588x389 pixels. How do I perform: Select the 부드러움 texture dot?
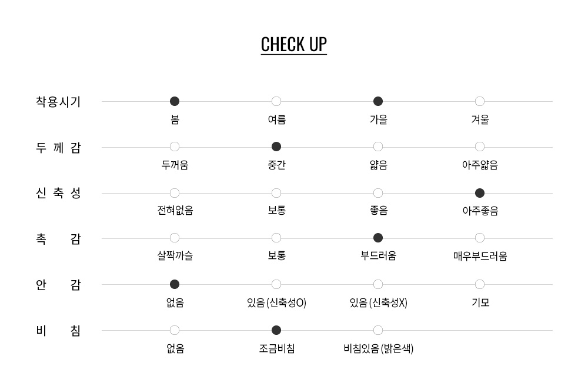[x=378, y=238]
